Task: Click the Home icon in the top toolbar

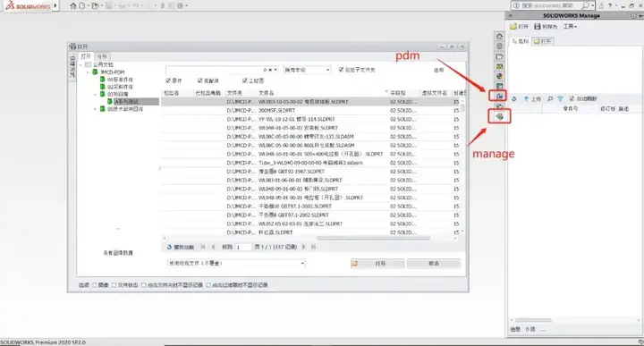Action: 73,5
